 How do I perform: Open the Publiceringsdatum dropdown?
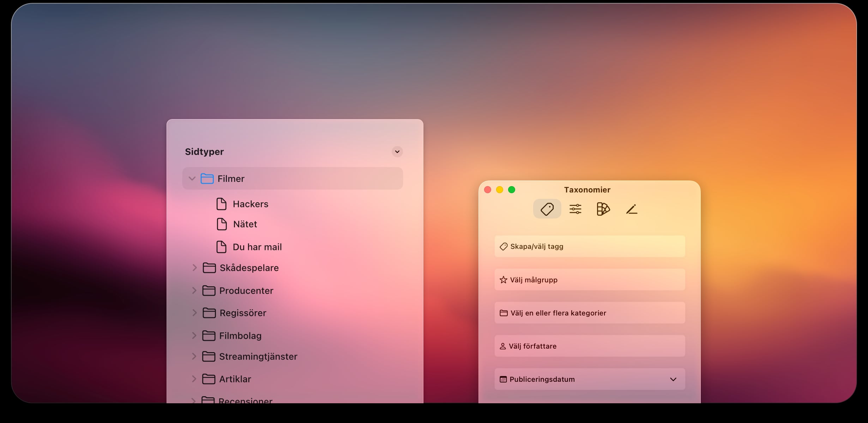[x=673, y=379]
